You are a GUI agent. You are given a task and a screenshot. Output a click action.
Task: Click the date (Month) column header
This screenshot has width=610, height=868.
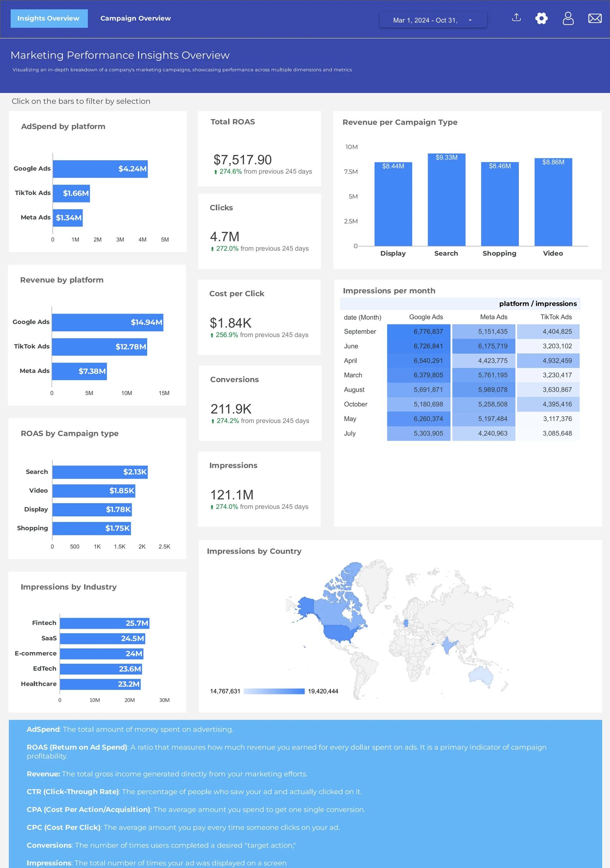(362, 318)
